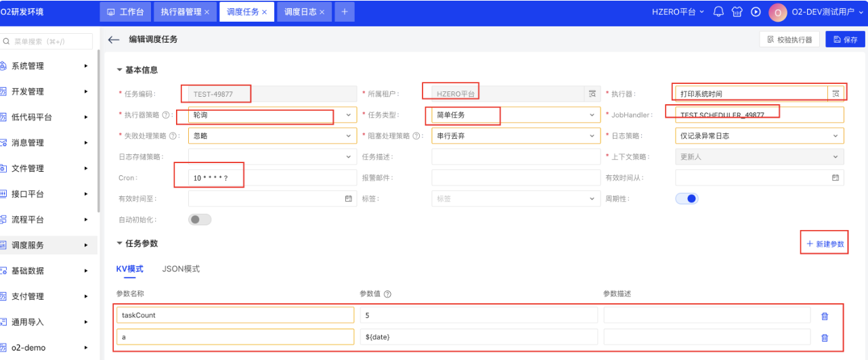Click the add new tab plus icon
868x360 pixels.
(344, 12)
